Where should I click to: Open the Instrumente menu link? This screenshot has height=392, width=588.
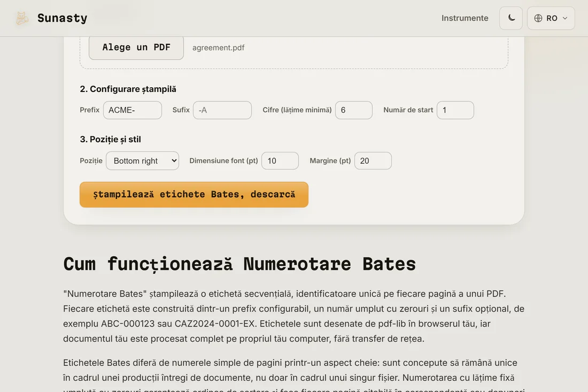point(465,18)
